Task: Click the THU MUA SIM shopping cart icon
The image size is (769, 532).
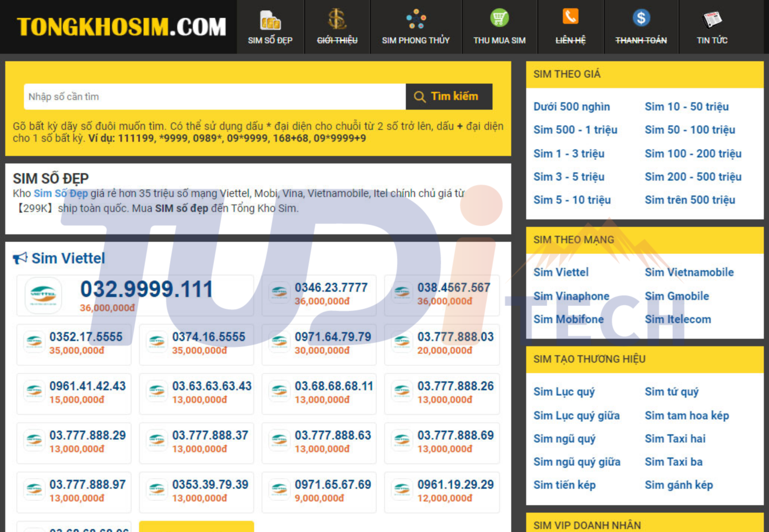Action: point(499,18)
